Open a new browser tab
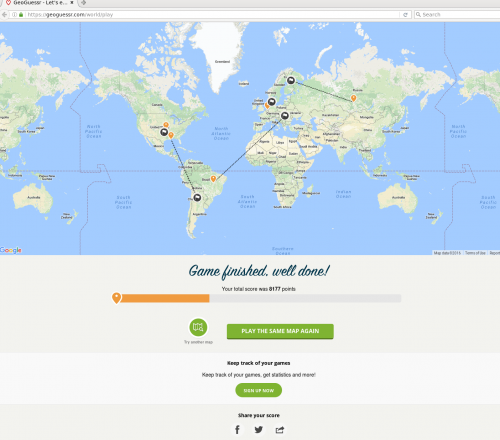Image resolution: width=500 pixels, height=440 pixels. (x=83, y=3)
